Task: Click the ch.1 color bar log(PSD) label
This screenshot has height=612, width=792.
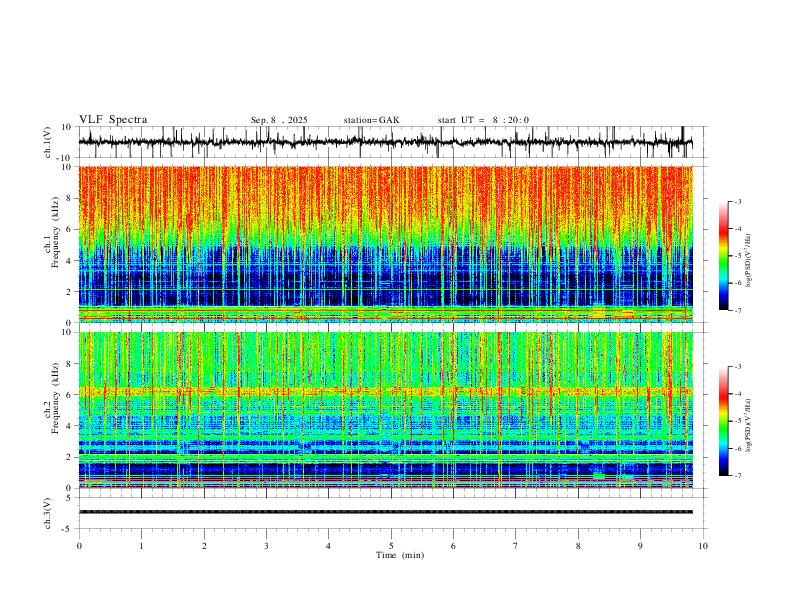Action: point(749,261)
